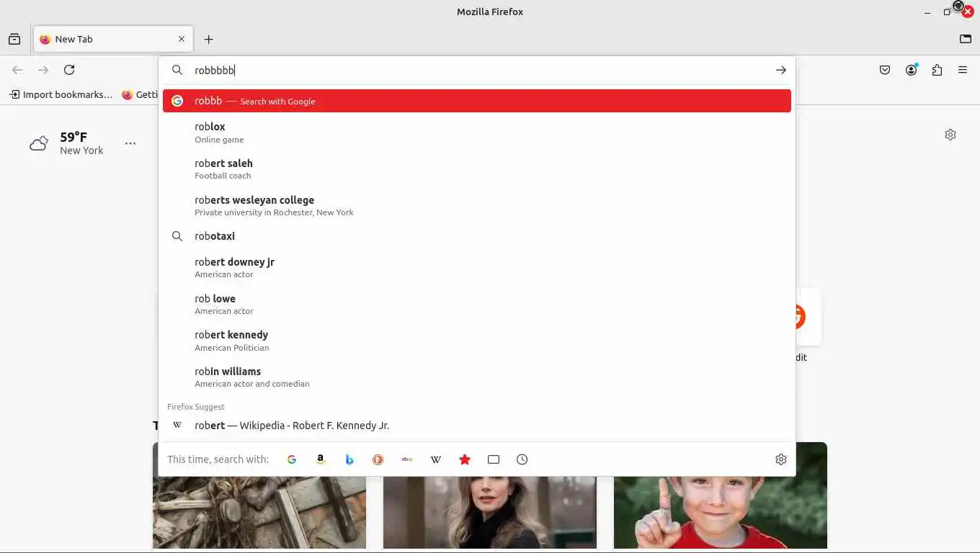Image resolution: width=980 pixels, height=553 pixels.
Task: Open the application hamburger menu
Action: pos(963,70)
